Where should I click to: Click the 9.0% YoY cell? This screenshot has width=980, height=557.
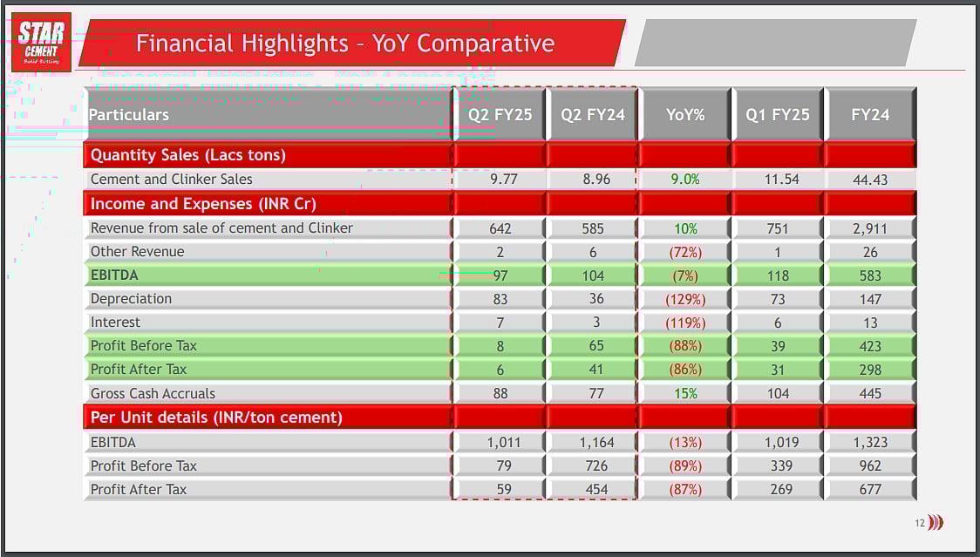coord(685,180)
